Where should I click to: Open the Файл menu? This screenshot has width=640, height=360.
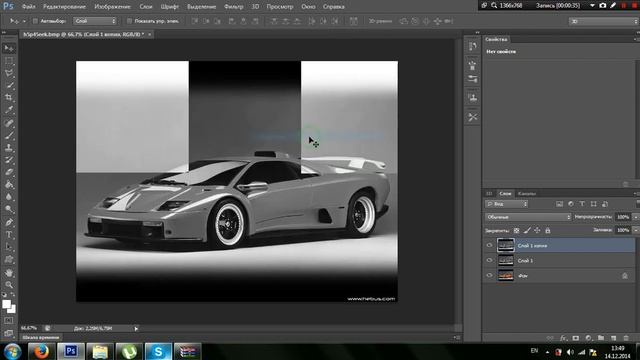pyautogui.click(x=28, y=7)
